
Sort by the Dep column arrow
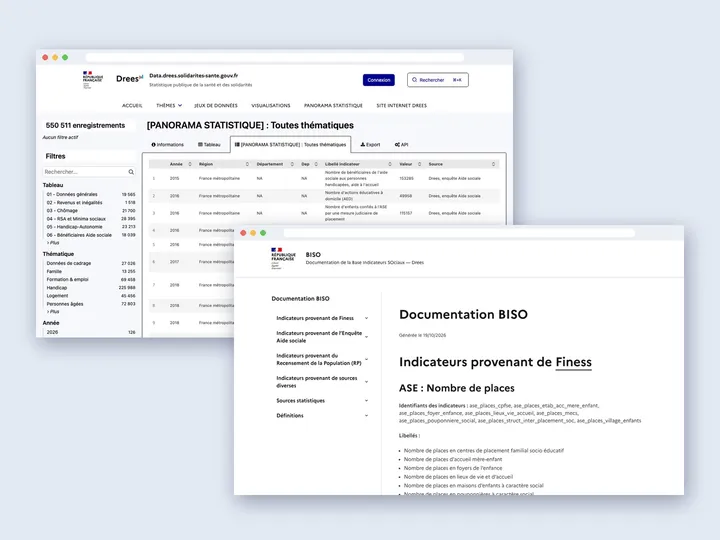(x=316, y=164)
